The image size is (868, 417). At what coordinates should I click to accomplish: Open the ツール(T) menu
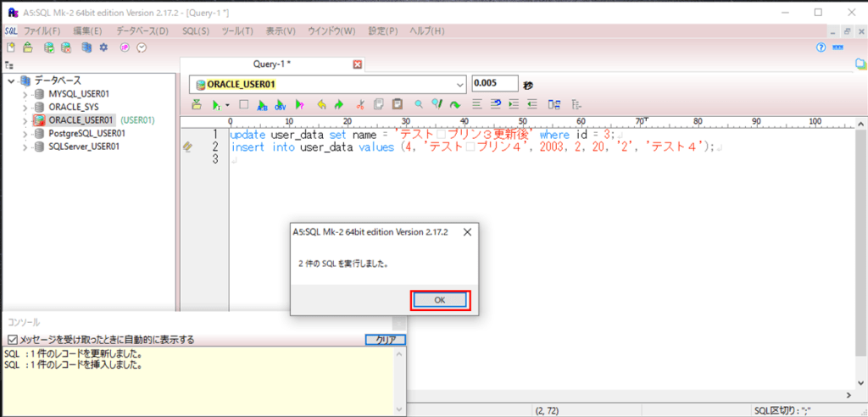[x=236, y=31]
